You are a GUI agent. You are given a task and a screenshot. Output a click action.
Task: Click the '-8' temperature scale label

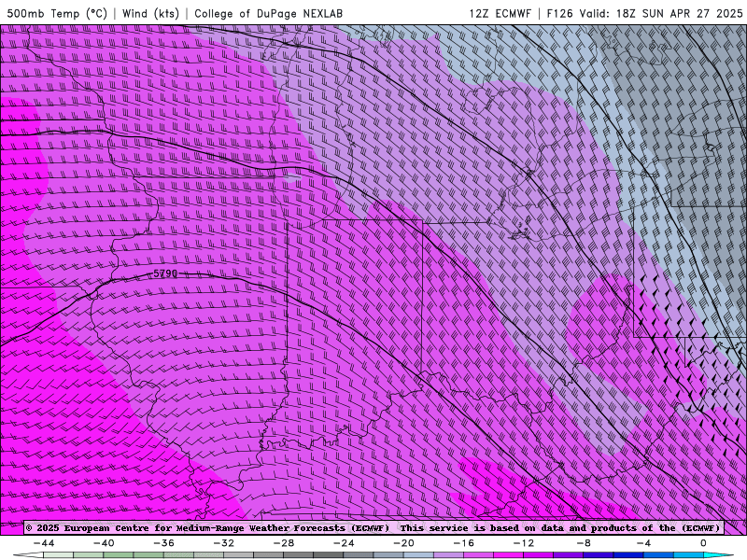(584, 543)
